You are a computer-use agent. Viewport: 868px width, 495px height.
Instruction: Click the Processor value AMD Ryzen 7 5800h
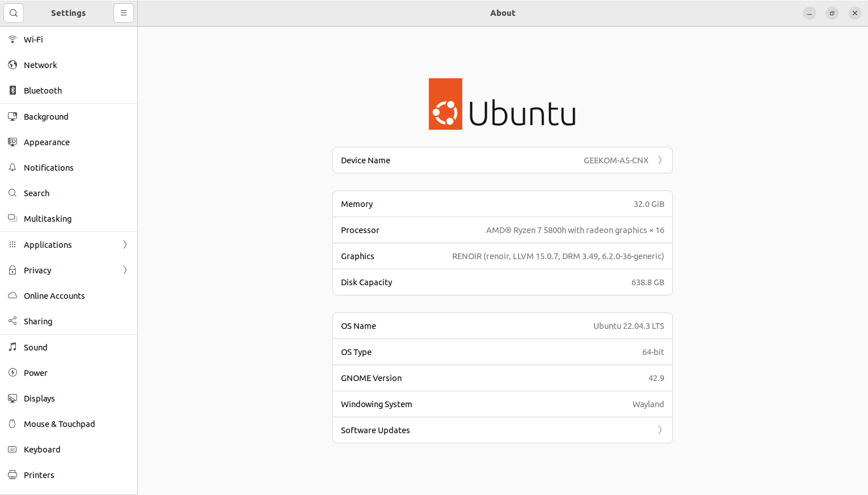[575, 230]
